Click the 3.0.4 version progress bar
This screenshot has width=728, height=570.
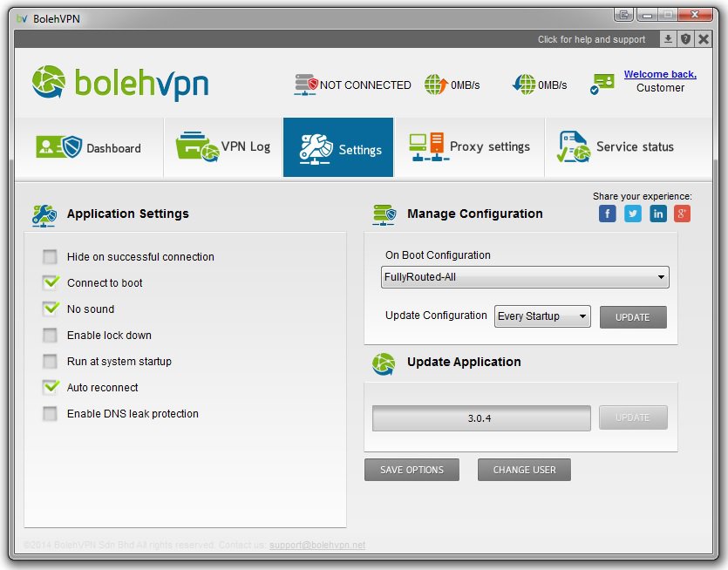tap(481, 418)
